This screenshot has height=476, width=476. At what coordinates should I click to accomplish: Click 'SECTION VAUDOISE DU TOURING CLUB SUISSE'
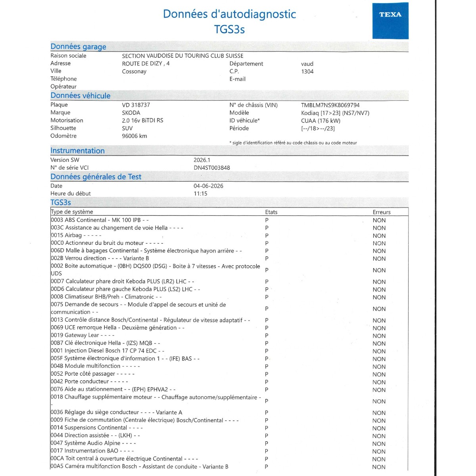(x=182, y=56)
